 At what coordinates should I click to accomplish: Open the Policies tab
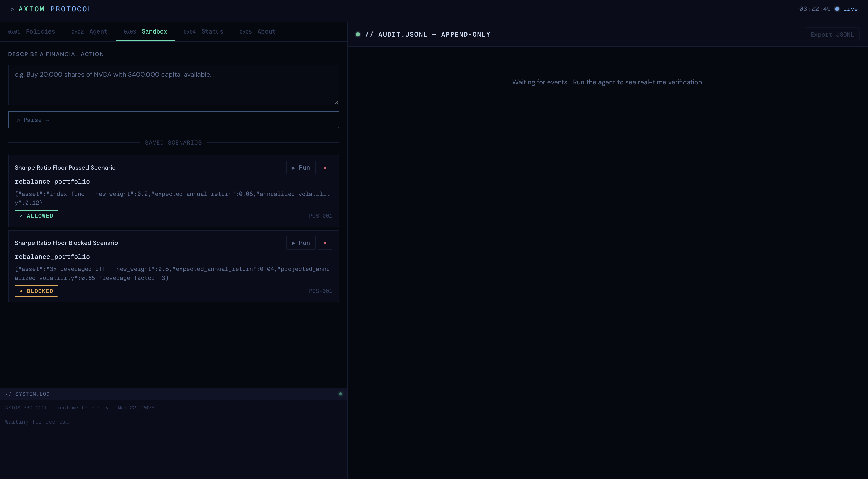(x=31, y=32)
